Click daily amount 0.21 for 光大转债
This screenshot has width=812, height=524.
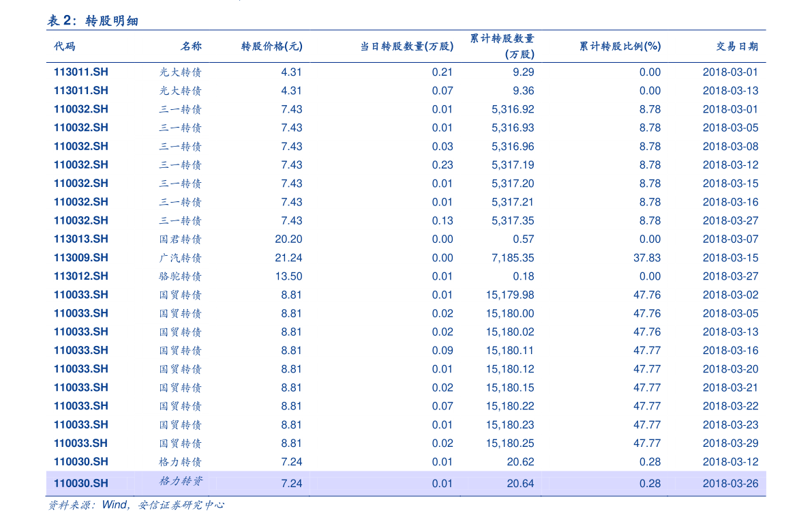point(442,72)
